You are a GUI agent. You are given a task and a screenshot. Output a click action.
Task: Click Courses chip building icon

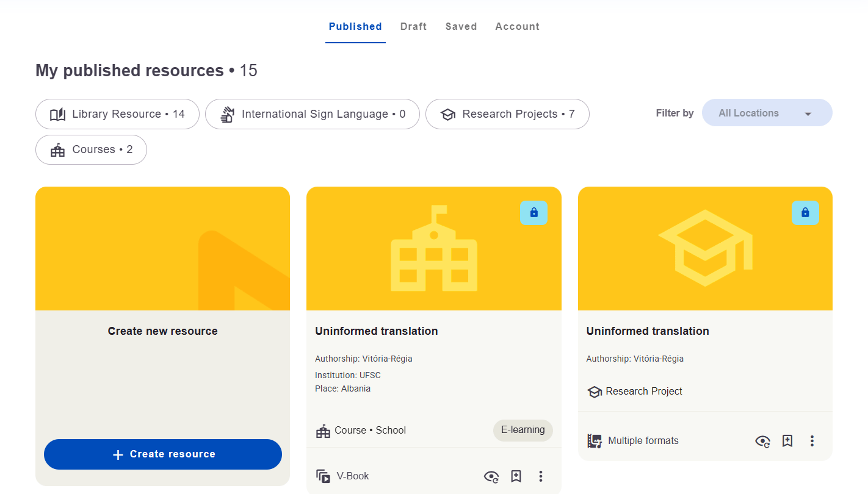pos(57,150)
